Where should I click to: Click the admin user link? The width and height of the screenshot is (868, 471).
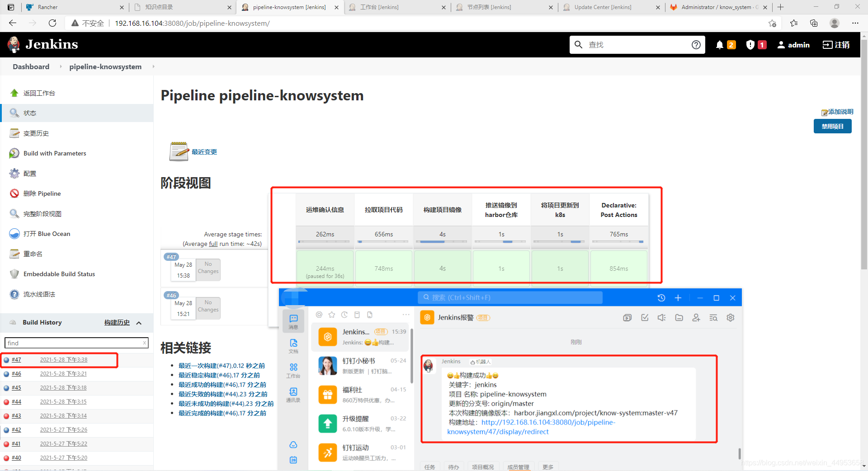[x=793, y=45]
